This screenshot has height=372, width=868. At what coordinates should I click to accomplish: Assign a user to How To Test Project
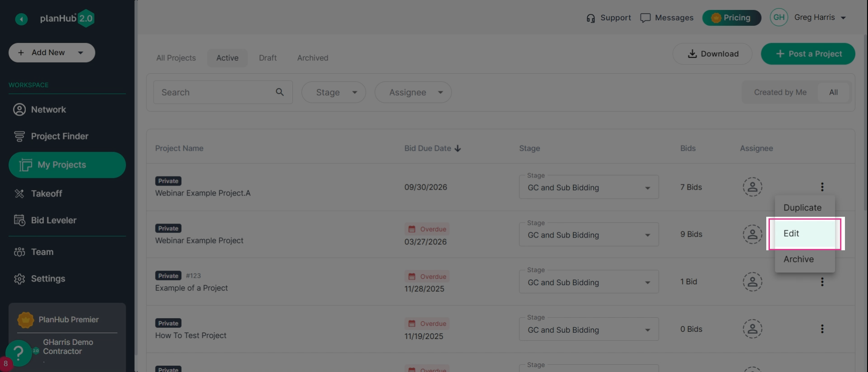tap(753, 329)
